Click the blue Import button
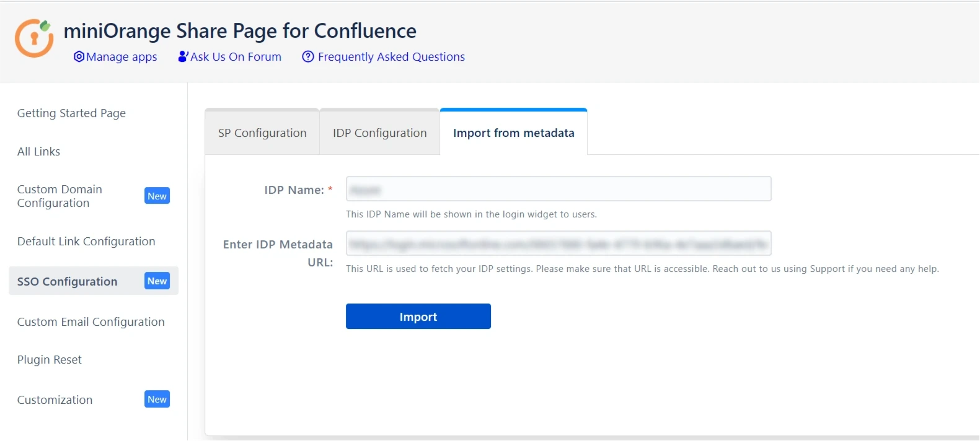 tap(418, 317)
